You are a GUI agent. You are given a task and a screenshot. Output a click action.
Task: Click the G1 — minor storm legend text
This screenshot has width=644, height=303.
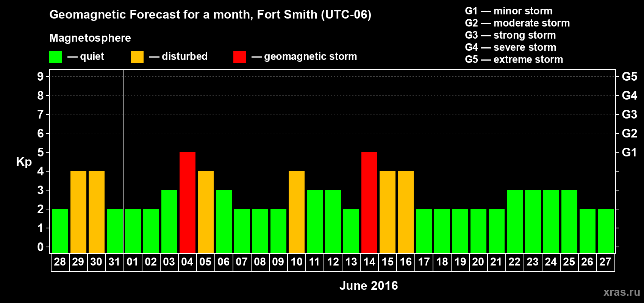pyautogui.click(x=509, y=11)
